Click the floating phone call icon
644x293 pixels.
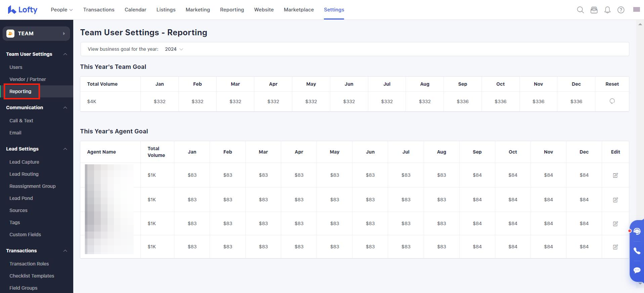click(x=637, y=251)
